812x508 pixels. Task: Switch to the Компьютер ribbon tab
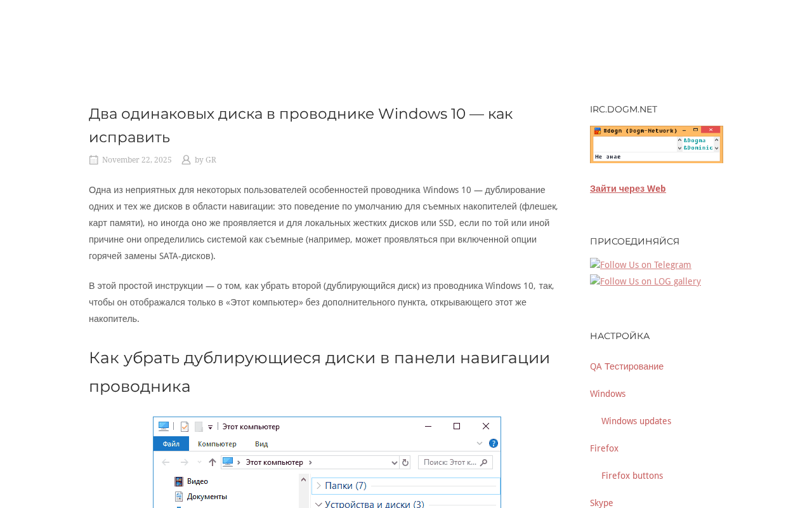[217, 444]
